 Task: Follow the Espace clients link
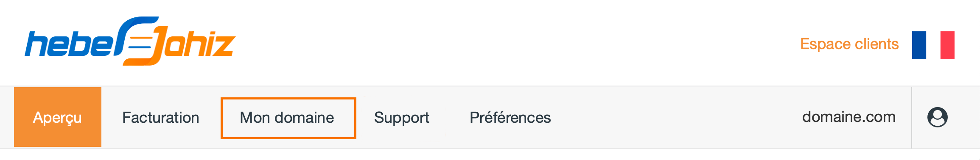click(x=849, y=44)
